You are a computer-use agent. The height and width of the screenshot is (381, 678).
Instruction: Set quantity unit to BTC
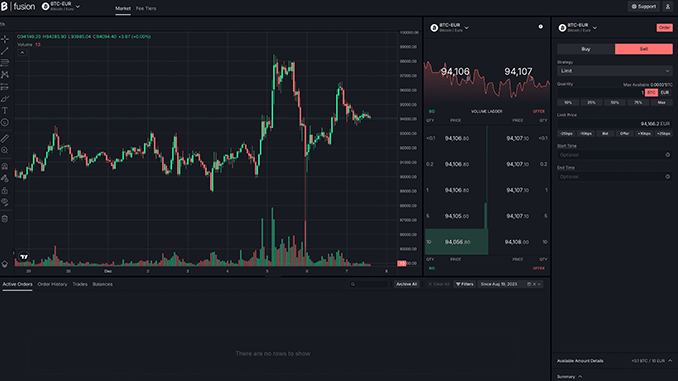click(651, 93)
